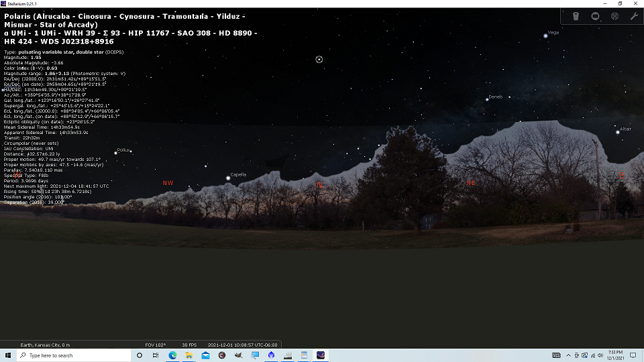This screenshot has width=644, height=362.
Task: Toggle the Telrad sight icon
Action: (x=615, y=16)
